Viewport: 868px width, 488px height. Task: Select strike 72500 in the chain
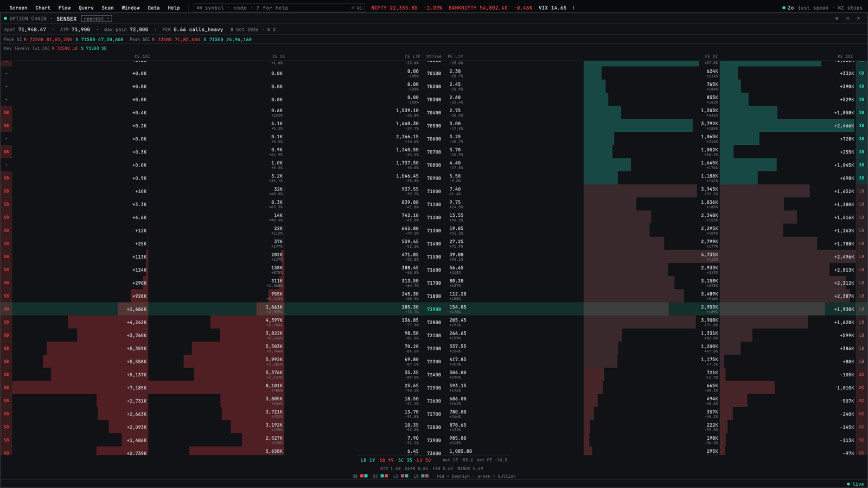click(x=434, y=388)
